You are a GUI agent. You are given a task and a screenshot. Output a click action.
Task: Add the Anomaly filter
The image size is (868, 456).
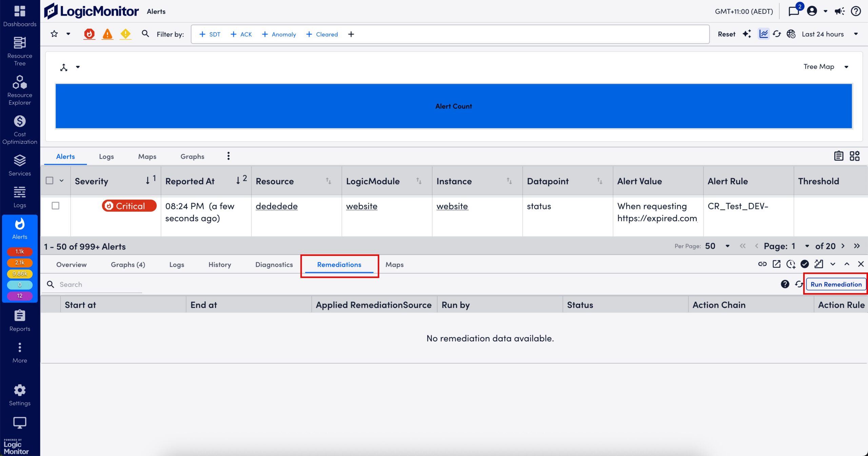pos(279,34)
